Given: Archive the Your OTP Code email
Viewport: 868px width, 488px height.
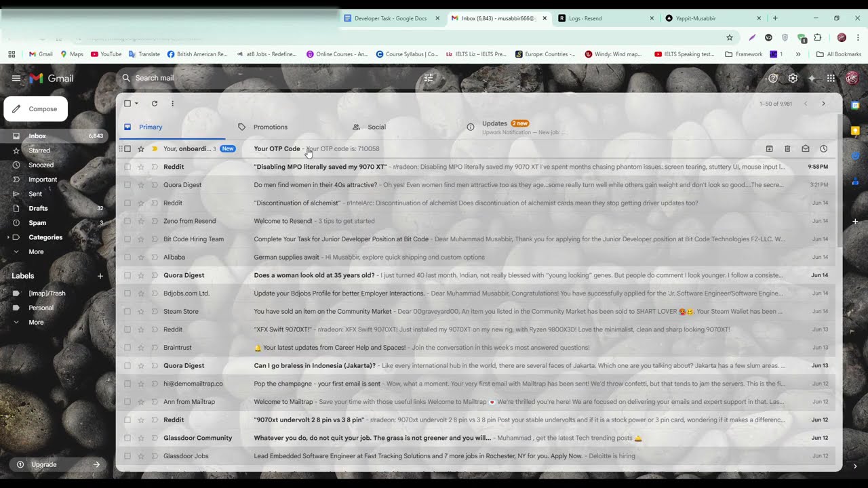Looking at the screenshot, I should pyautogui.click(x=769, y=148).
